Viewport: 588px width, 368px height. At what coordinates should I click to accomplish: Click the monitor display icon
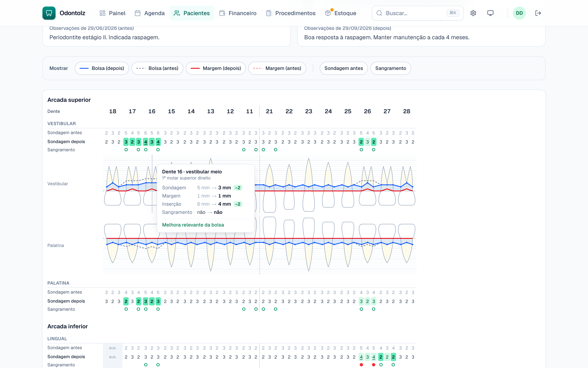[490, 13]
